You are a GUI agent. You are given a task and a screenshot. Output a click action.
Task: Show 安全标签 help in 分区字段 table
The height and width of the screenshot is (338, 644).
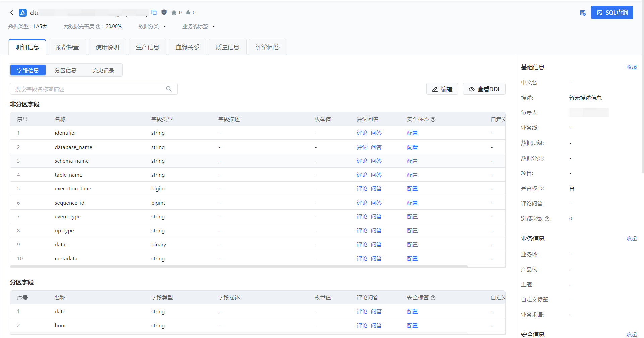433,298
